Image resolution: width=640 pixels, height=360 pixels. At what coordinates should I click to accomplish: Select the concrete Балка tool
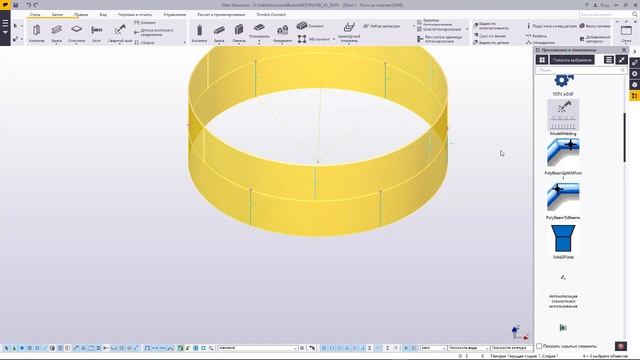point(219,33)
